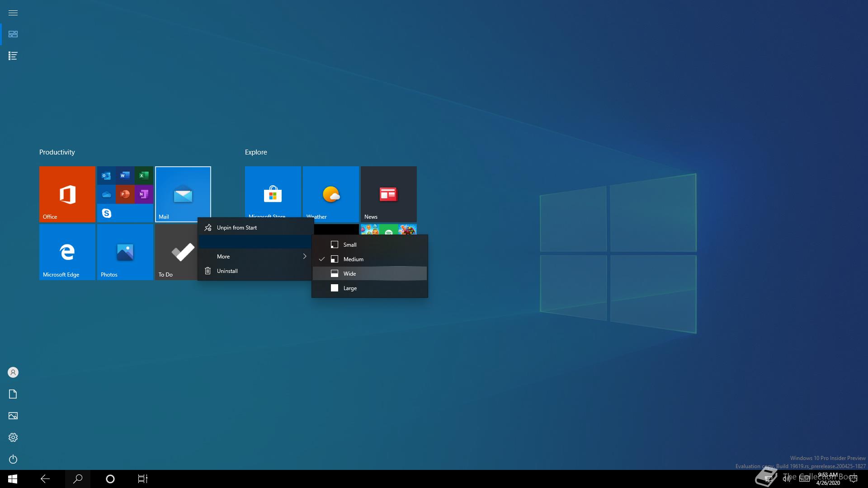Expand the Start hamburger menu
The width and height of the screenshot is (868, 488).
click(x=13, y=13)
